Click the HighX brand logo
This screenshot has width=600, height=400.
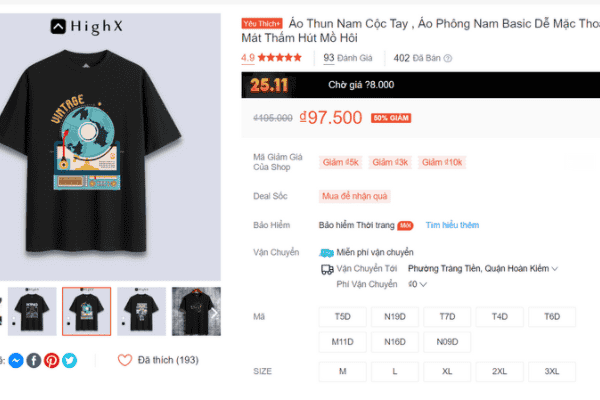point(89,28)
